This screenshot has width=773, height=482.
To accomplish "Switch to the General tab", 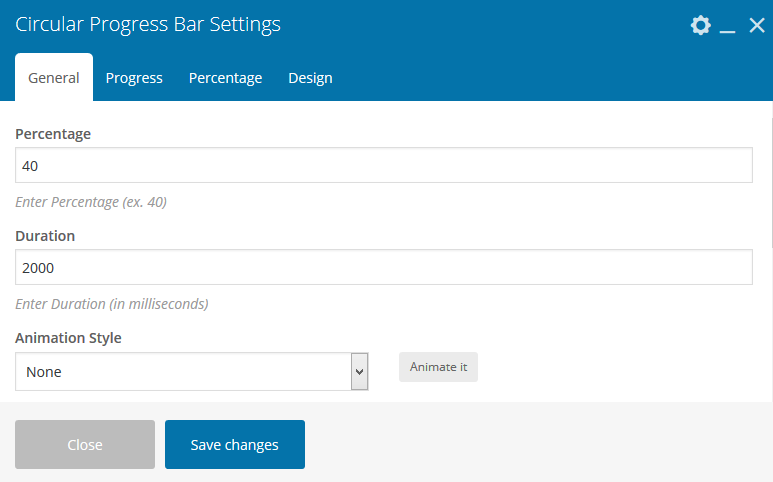I will 54,78.
